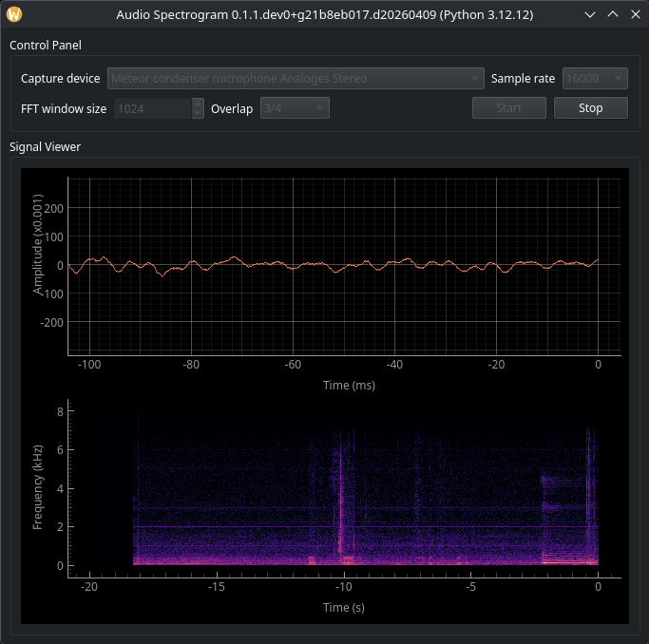Click the 'Control Panel' heading
This screenshot has height=644, width=649.
coord(46,45)
